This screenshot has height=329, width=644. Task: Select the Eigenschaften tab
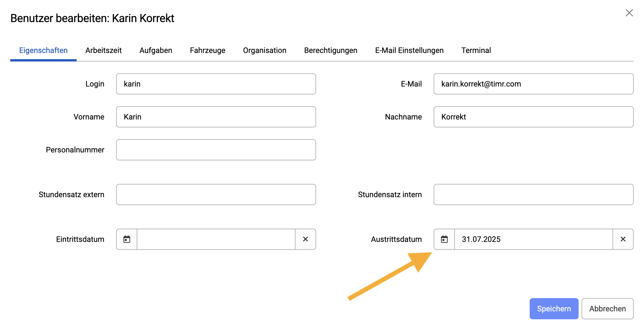[43, 50]
